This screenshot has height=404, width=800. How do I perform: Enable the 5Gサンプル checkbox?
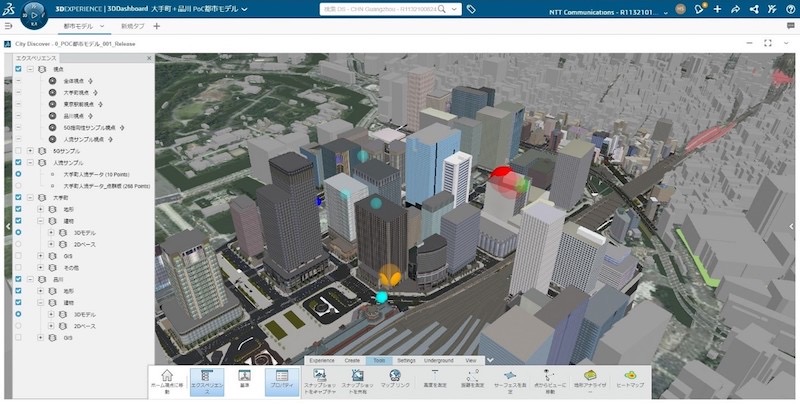18,151
